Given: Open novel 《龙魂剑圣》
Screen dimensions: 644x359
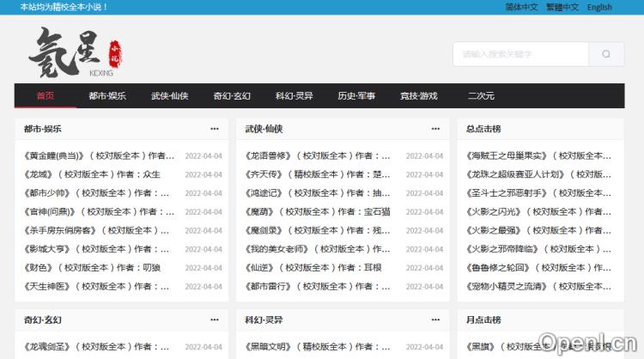Looking at the screenshot, I should 96,347.
